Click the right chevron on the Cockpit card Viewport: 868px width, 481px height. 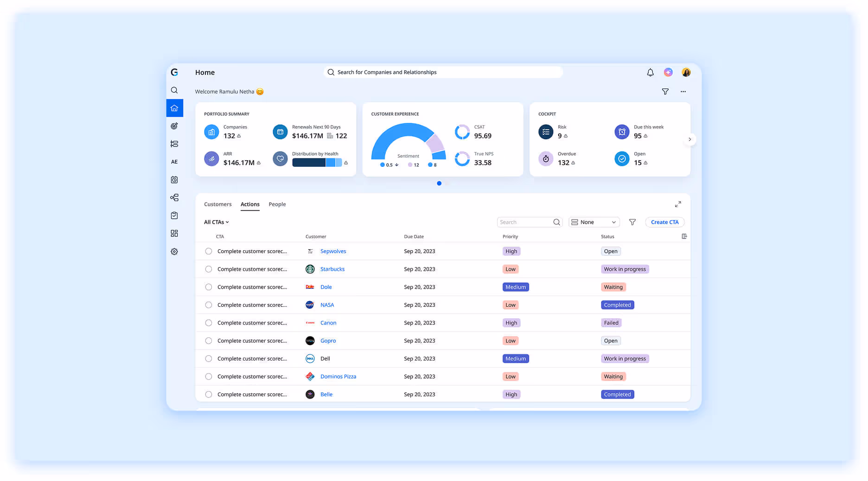(x=690, y=139)
